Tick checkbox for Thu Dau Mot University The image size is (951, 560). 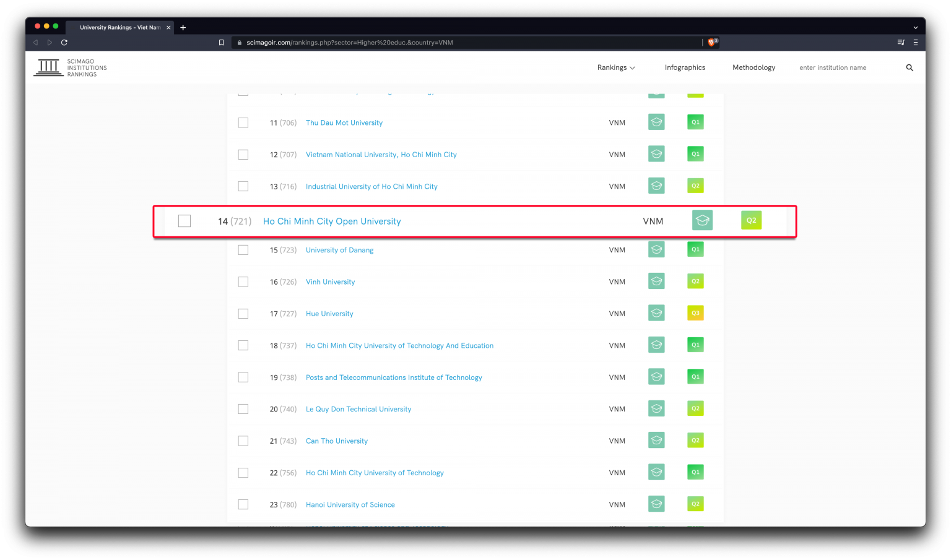click(243, 123)
